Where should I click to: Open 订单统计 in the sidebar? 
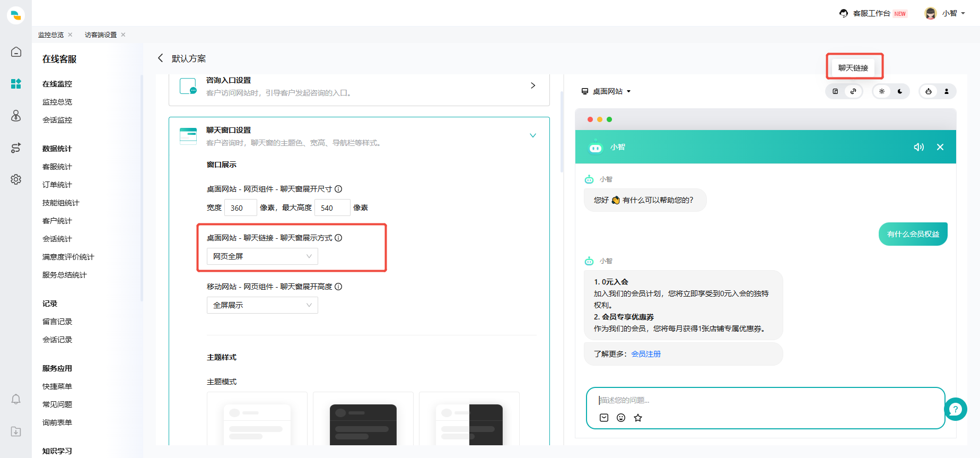coord(57,185)
